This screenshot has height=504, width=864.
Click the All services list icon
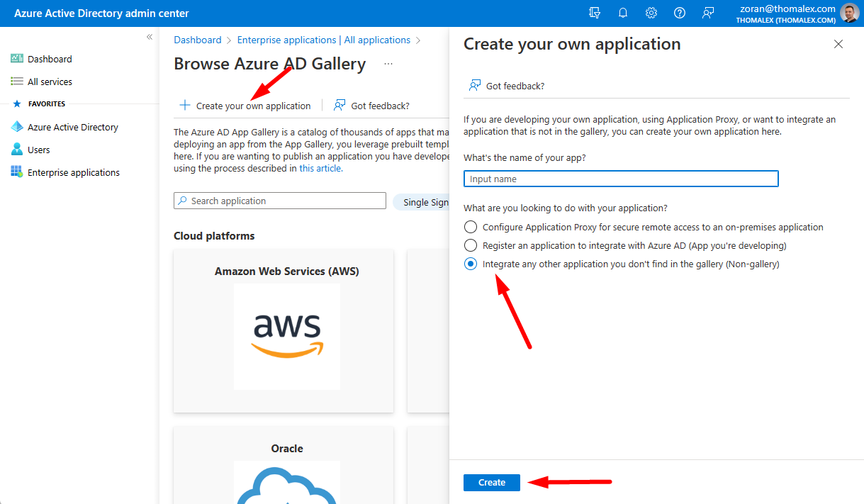[x=17, y=82]
